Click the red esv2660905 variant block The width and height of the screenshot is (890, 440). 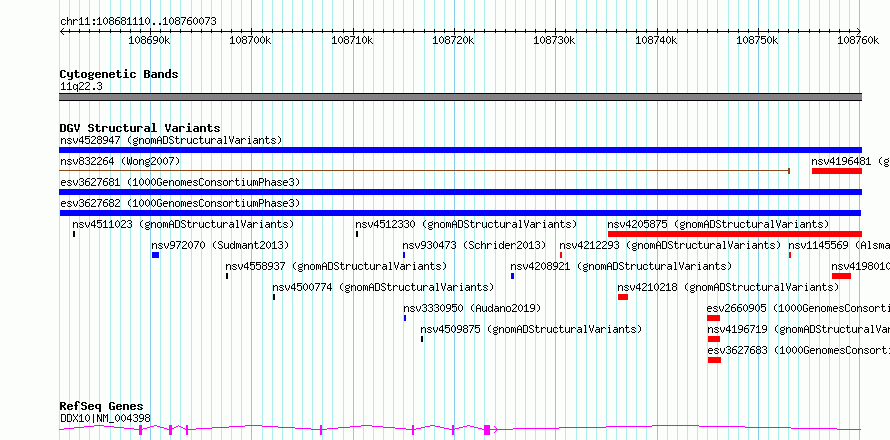(713, 318)
